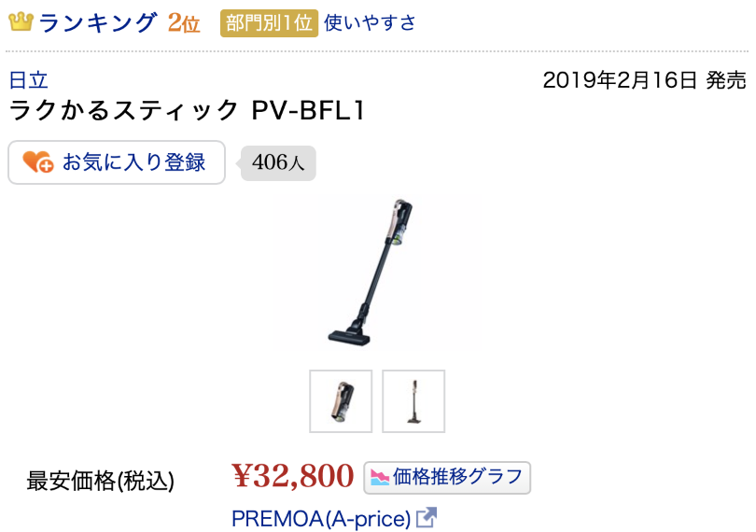The image size is (756, 532).
Task: Click the 2019年2月16日 発売 release date text
Action: 645,80
